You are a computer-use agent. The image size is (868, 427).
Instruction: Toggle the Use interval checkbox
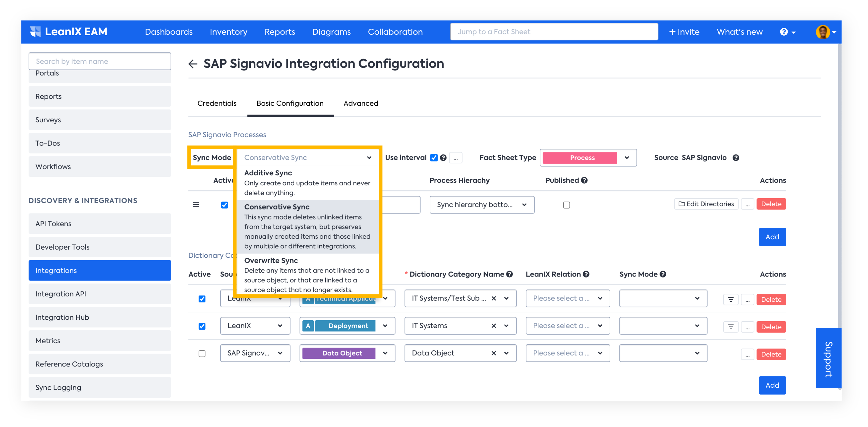tap(434, 157)
